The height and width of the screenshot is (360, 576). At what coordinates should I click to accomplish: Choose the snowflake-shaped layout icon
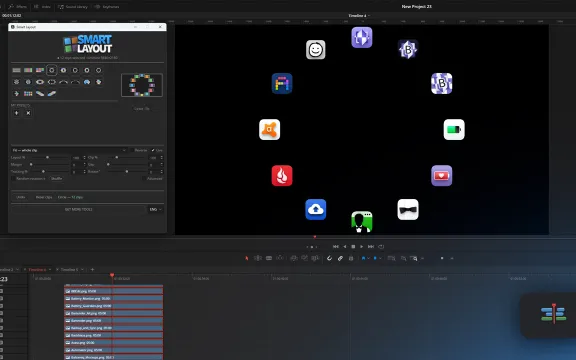pos(16,82)
